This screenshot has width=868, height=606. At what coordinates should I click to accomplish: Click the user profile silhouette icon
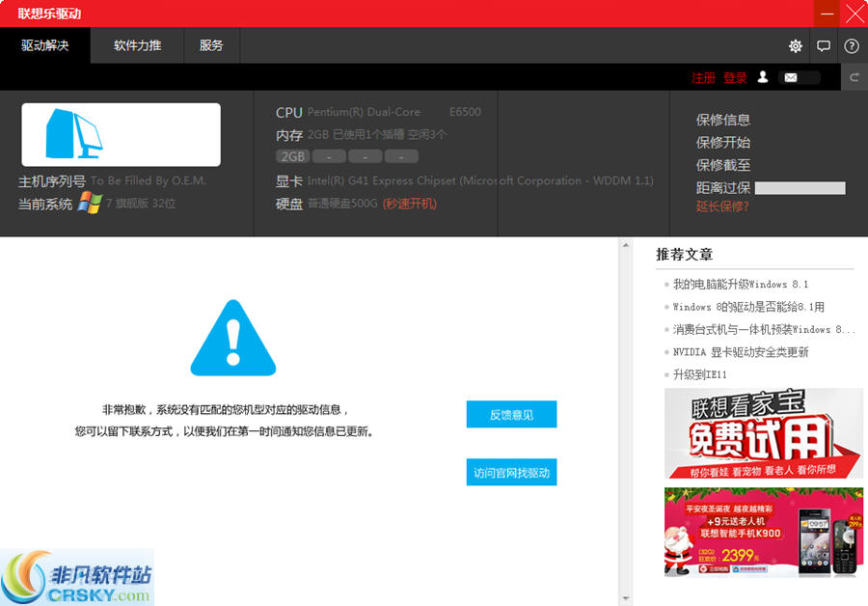[762, 77]
